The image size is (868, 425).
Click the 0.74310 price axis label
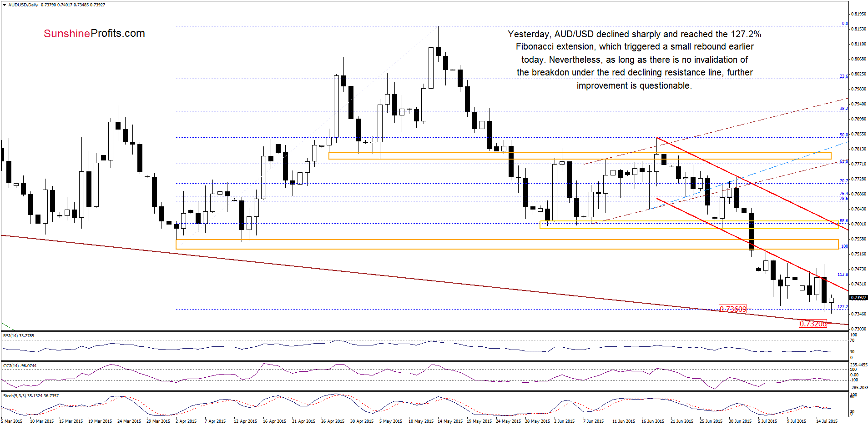click(x=859, y=284)
